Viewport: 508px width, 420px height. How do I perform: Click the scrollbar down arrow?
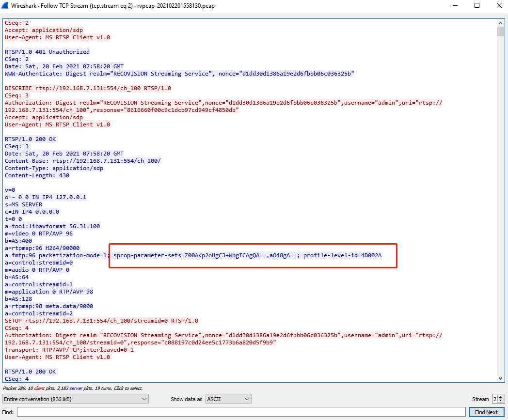tap(501, 378)
